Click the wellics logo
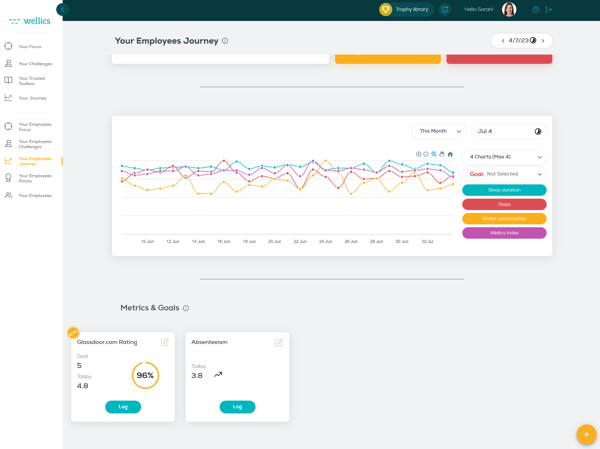 coord(30,21)
